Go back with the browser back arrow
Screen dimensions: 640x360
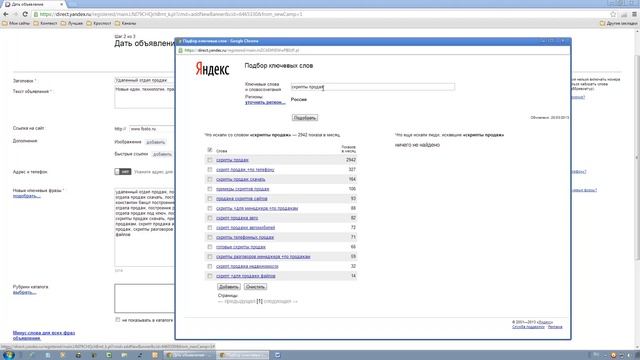pos(6,14)
